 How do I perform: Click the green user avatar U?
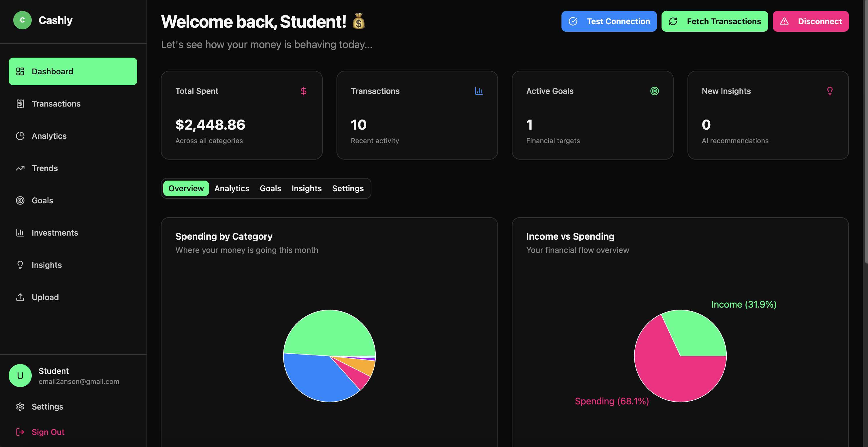point(20,376)
